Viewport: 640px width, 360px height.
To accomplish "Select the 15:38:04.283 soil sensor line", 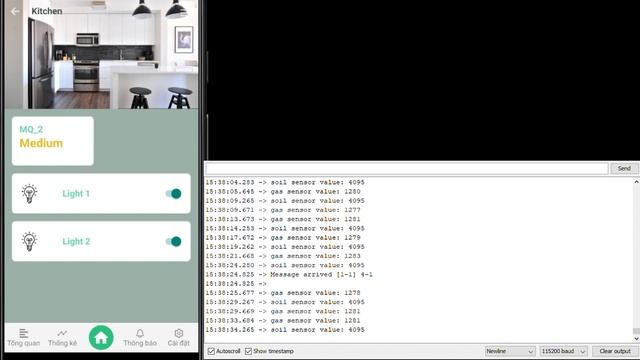I will pos(285,182).
